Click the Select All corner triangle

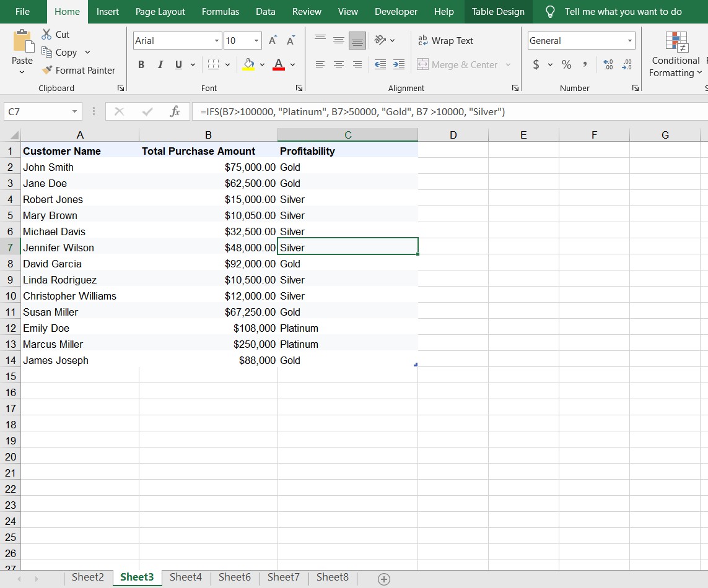pos(14,135)
